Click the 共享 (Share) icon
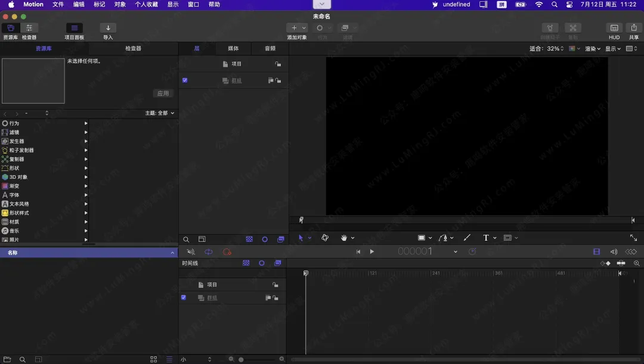The height and width of the screenshot is (364, 644). pos(634,28)
